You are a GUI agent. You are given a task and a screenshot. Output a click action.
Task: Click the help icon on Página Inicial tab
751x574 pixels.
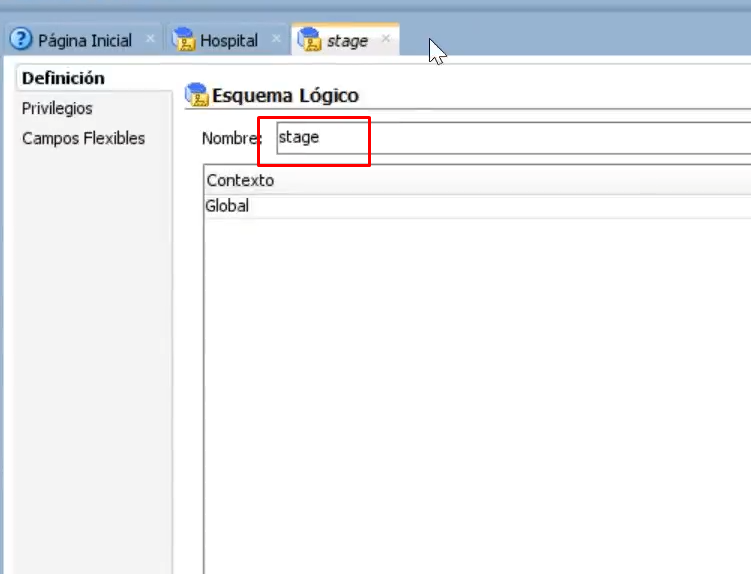point(21,39)
